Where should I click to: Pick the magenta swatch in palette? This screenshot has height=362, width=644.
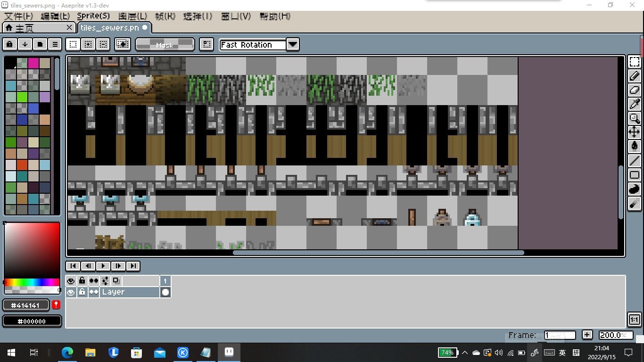click(33, 63)
